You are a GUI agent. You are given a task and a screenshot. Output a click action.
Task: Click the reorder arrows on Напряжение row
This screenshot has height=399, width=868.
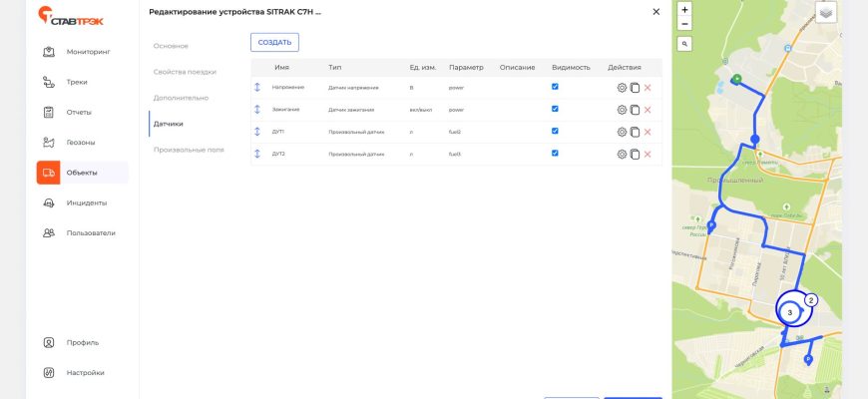(x=258, y=88)
